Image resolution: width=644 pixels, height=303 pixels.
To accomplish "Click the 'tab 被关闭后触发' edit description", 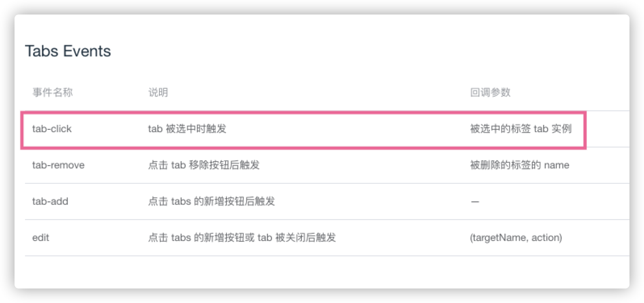I will [297, 238].
